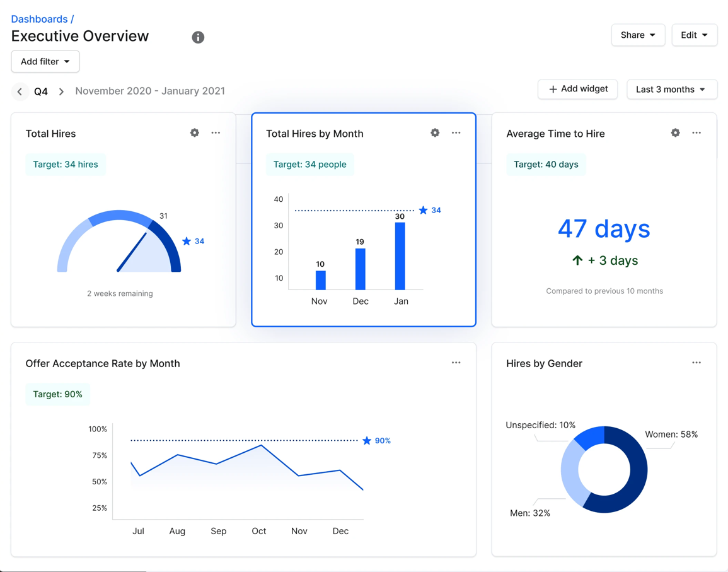Click the 90% star target marker

coord(367,440)
